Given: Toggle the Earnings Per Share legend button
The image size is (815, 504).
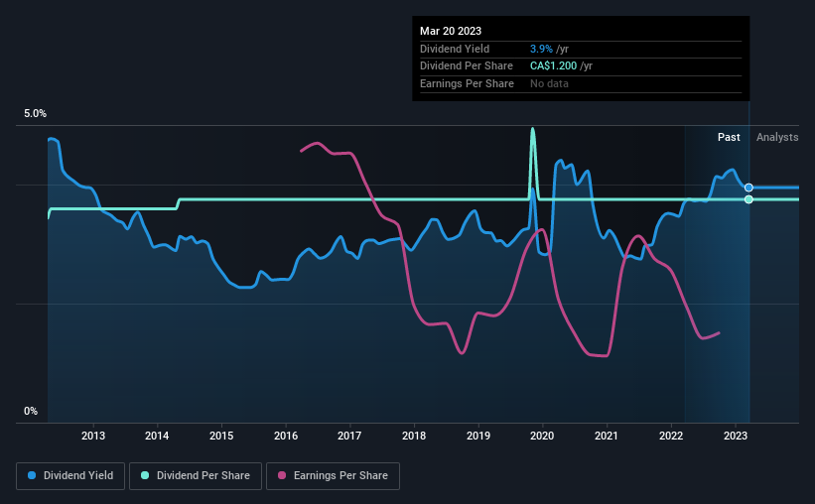Looking at the screenshot, I should pyautogui.click(x=333, y=476).
